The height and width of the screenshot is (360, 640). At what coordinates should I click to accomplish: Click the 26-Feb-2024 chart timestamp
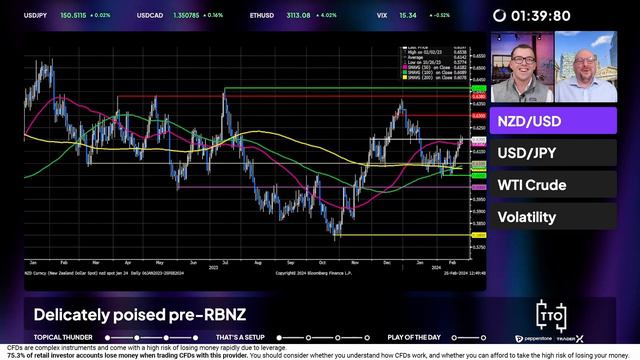464,273
